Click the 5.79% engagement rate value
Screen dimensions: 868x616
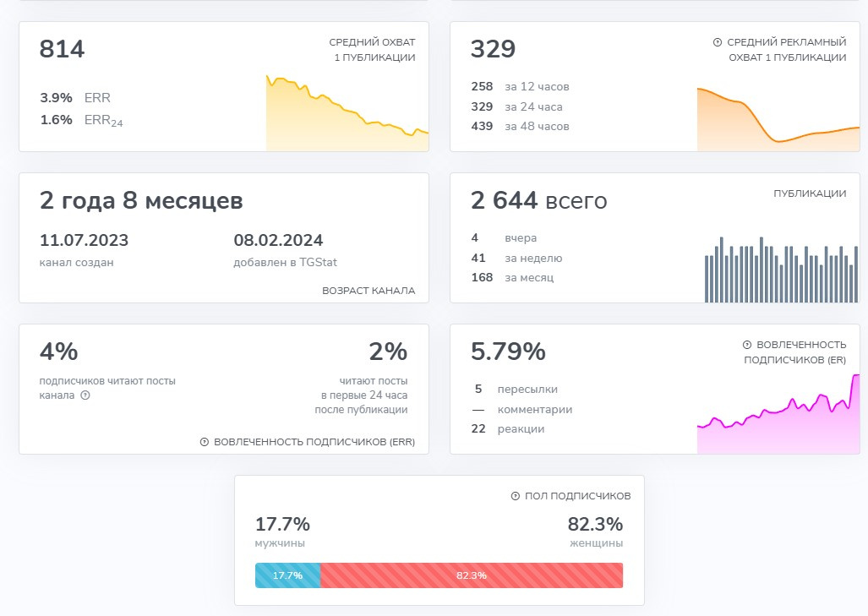tap(508, 352)
